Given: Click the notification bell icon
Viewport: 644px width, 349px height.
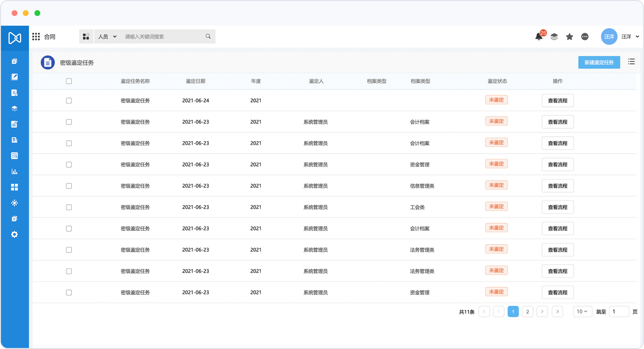Looking at the screenshot, I should [539, 37].
